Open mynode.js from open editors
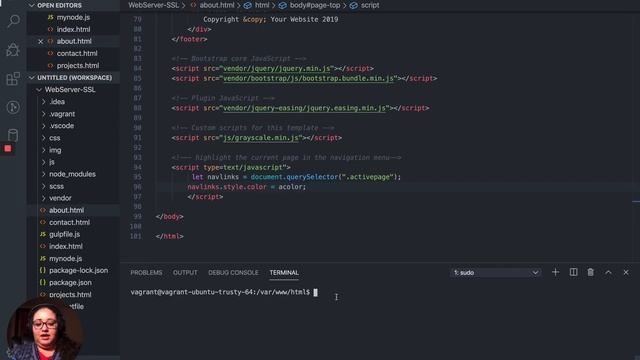Image resolution: width=640 pixels, height=360 pixels. [x=73, y=17]
